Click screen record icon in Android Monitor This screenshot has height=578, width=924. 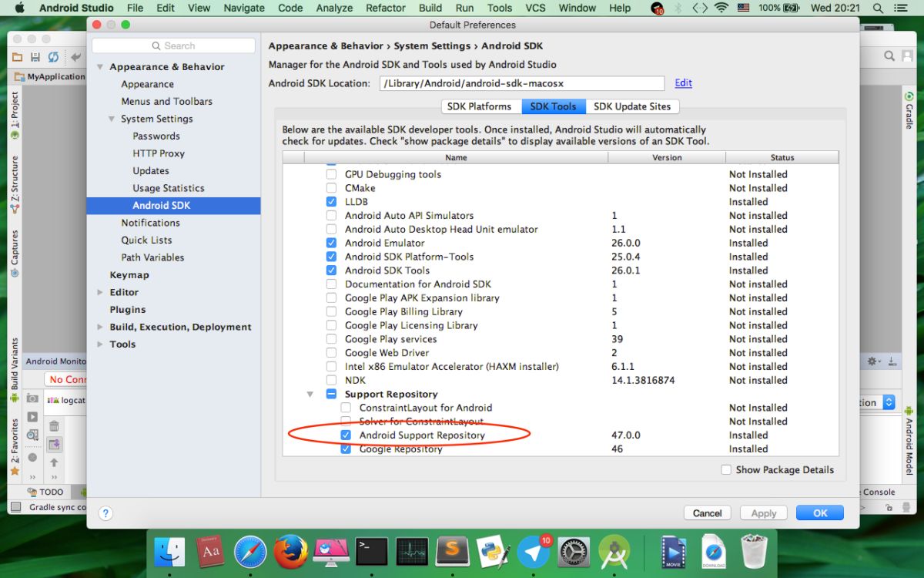[x=32, y=417]
